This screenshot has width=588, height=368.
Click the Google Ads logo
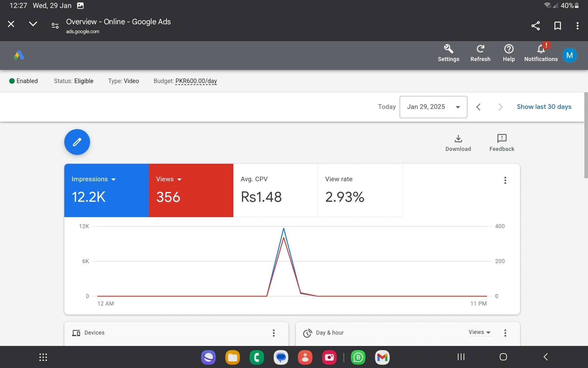tap(19, 56)
